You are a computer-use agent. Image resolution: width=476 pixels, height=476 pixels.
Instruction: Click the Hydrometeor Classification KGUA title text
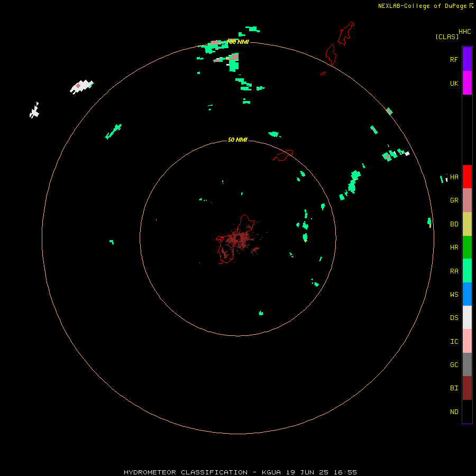point(240,472)
